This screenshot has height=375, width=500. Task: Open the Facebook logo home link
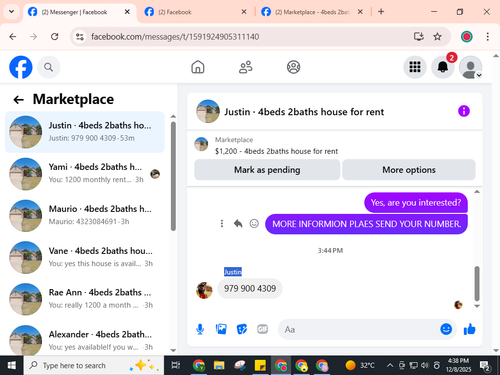coord(21,67)
